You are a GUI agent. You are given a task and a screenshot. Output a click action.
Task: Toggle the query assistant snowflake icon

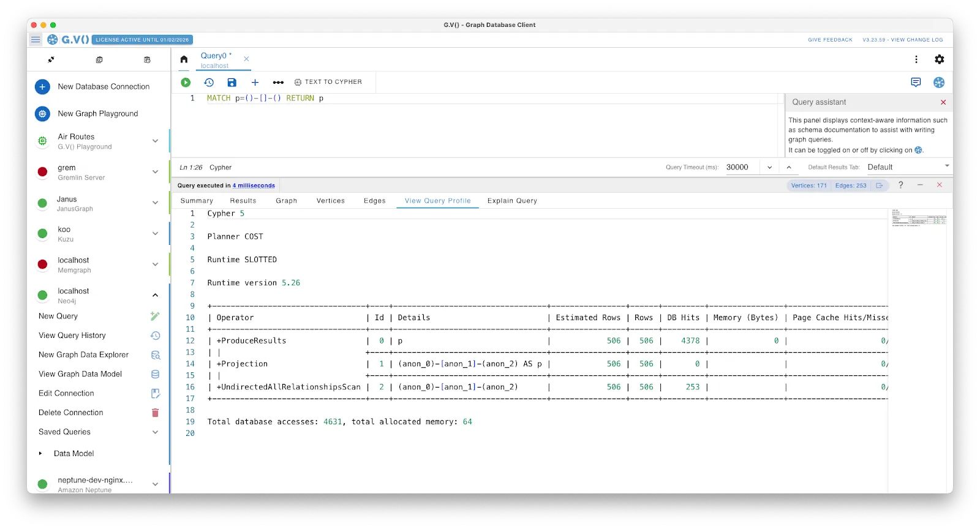tap(939, 82)
